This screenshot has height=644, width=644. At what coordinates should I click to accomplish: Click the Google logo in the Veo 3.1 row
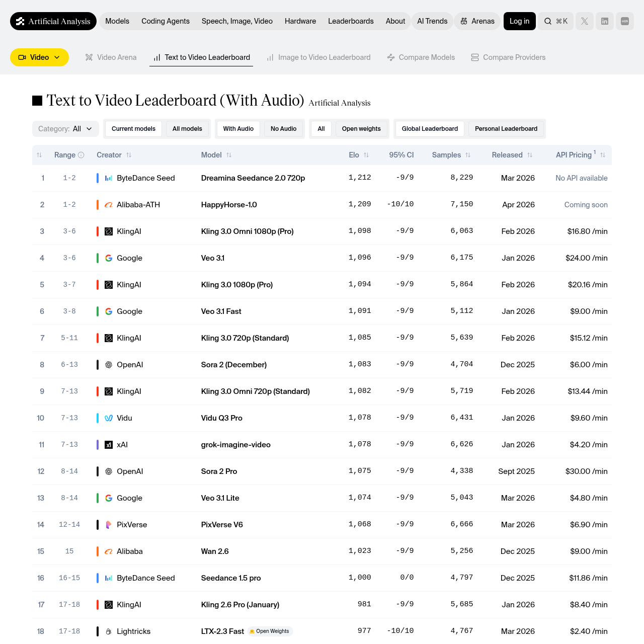pyautogui.click(x=109, y=258)
